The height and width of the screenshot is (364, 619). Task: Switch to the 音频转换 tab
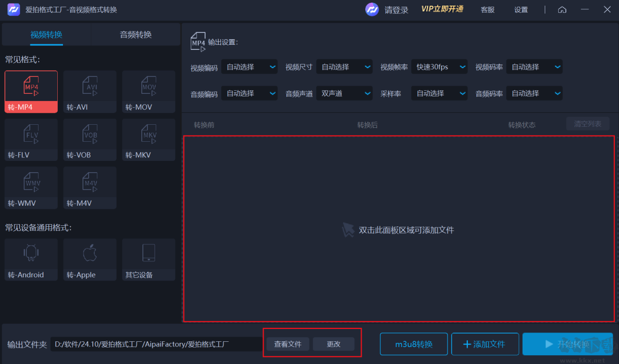pos(135,35)
